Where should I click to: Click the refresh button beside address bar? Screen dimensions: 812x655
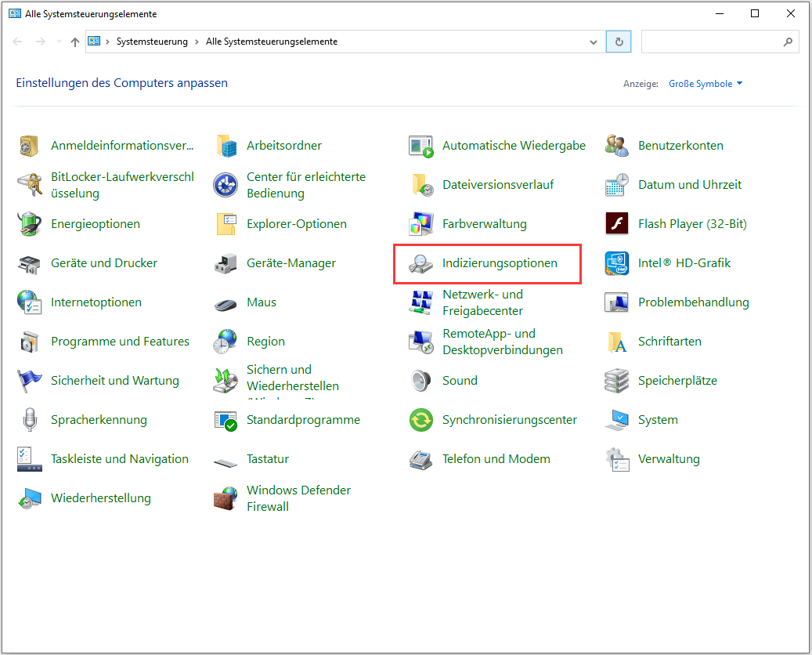619,42
